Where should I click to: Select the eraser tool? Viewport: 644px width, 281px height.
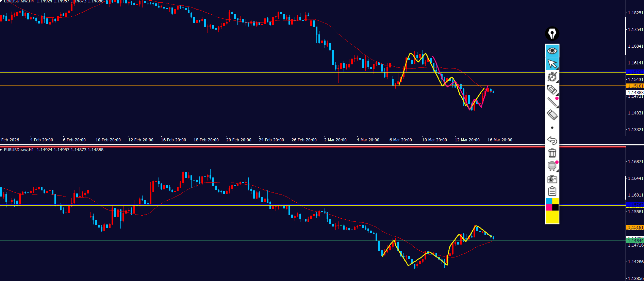click(552, 115)
